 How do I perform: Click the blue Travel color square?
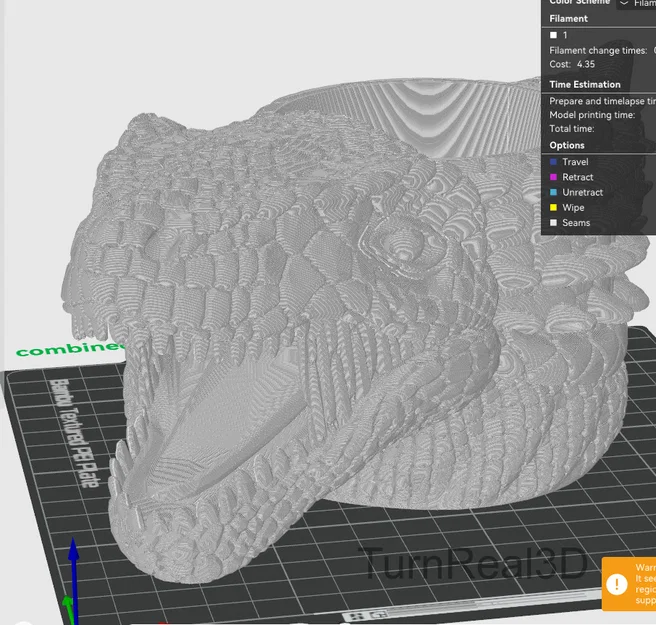pos(554,162)
